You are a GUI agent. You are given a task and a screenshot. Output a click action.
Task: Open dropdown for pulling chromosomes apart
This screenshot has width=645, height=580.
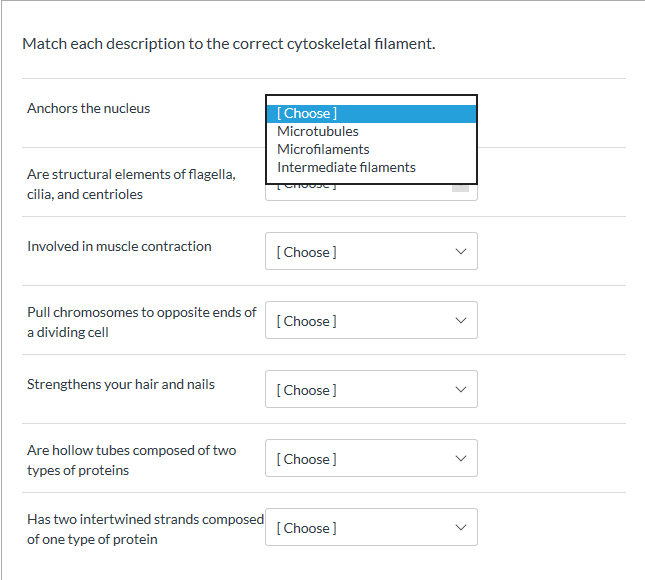click(x=371, y=321)
